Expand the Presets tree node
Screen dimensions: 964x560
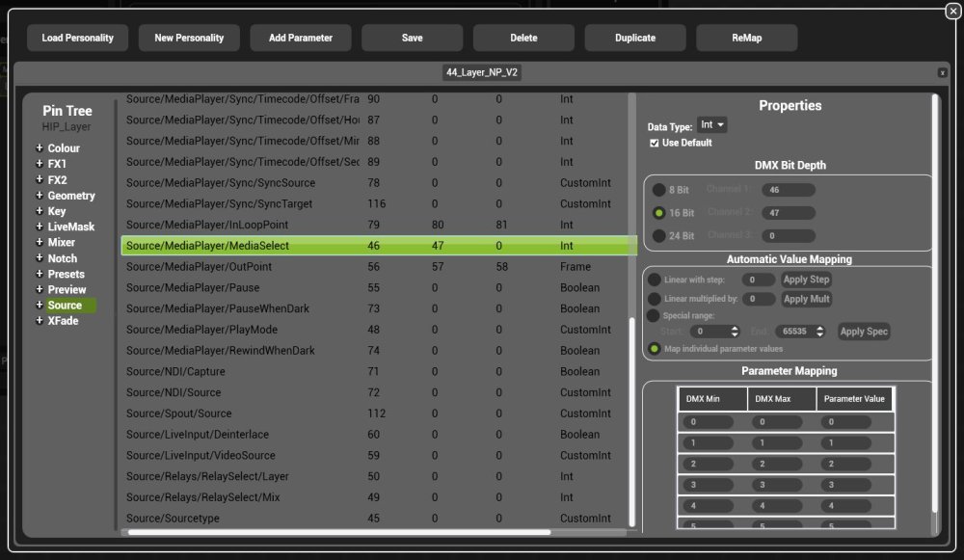point(40,274)
